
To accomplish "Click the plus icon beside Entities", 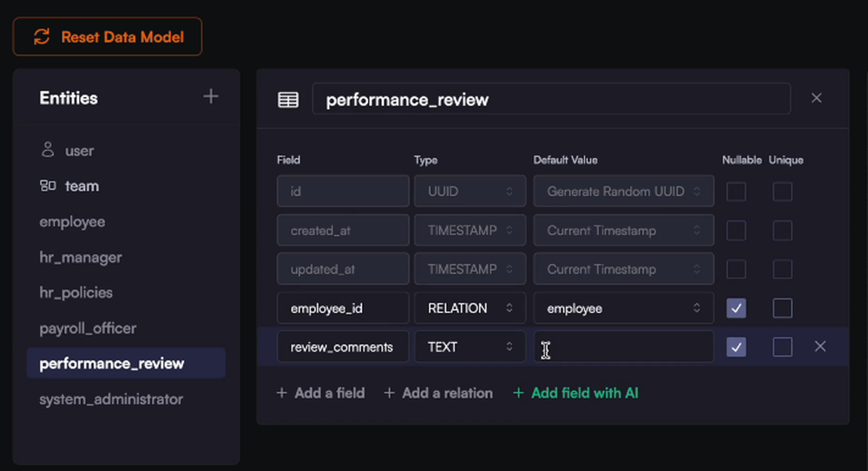I will [211, 96].
